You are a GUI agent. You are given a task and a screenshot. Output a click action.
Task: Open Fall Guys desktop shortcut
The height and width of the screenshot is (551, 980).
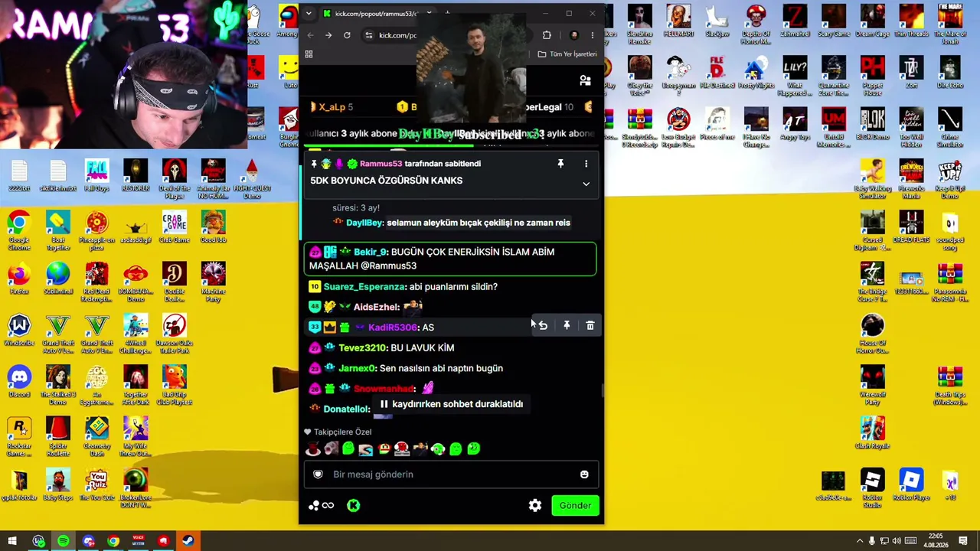click(96, 176)
